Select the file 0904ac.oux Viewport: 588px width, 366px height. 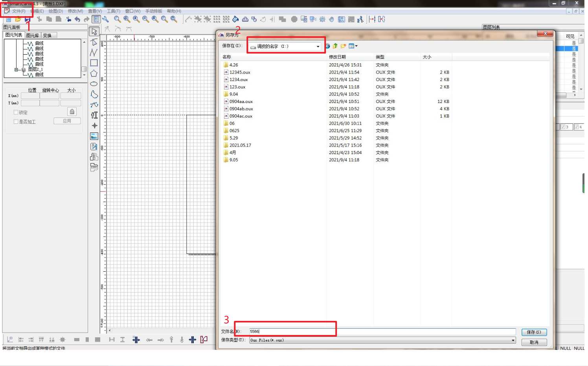tap(241, 116)
